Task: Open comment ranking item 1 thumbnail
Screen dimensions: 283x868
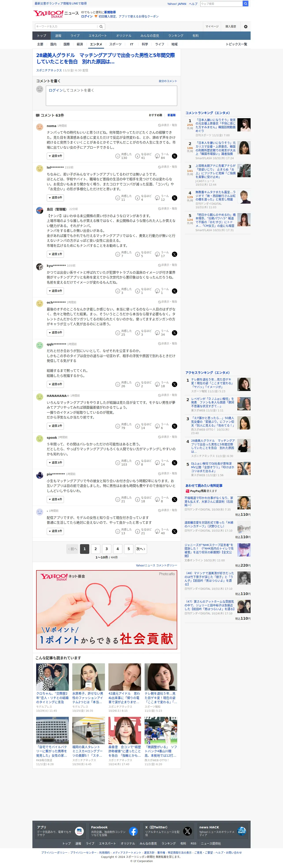Action: click(244, 125)
